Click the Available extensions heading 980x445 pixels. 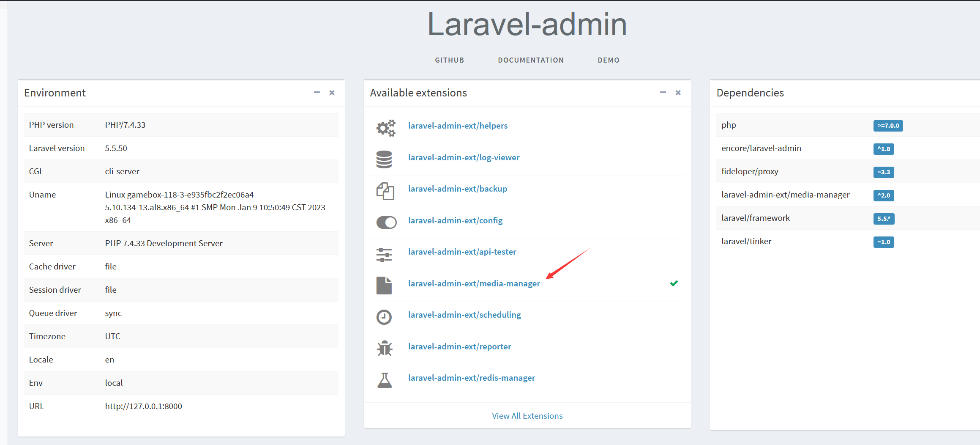point(418,93)
